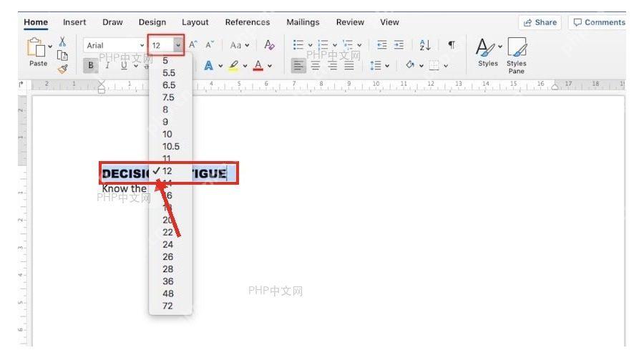Apply the yellow text highlight color
The width and height of the screenshot is (644, 358).
234,65
